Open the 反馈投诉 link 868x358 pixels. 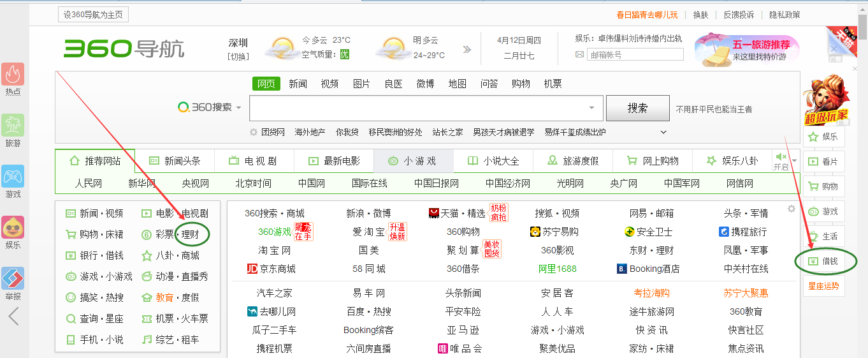point(738,15)
